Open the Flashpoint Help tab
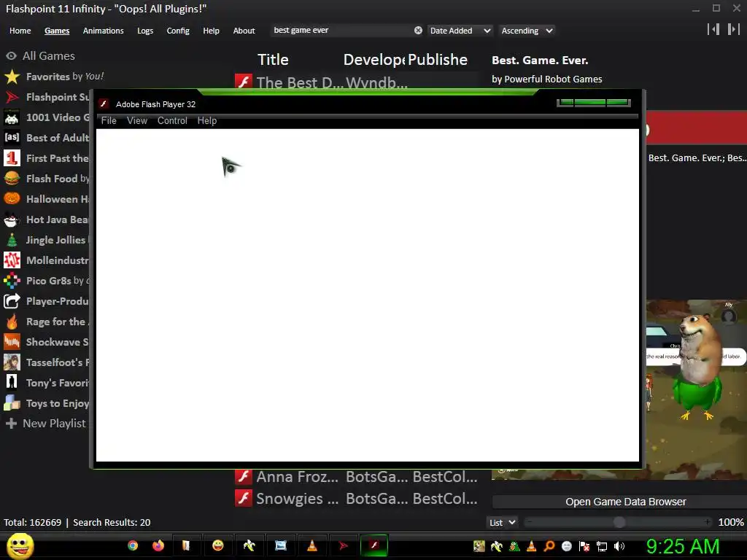Screen dimensions: 747x560 pos(211,31)
